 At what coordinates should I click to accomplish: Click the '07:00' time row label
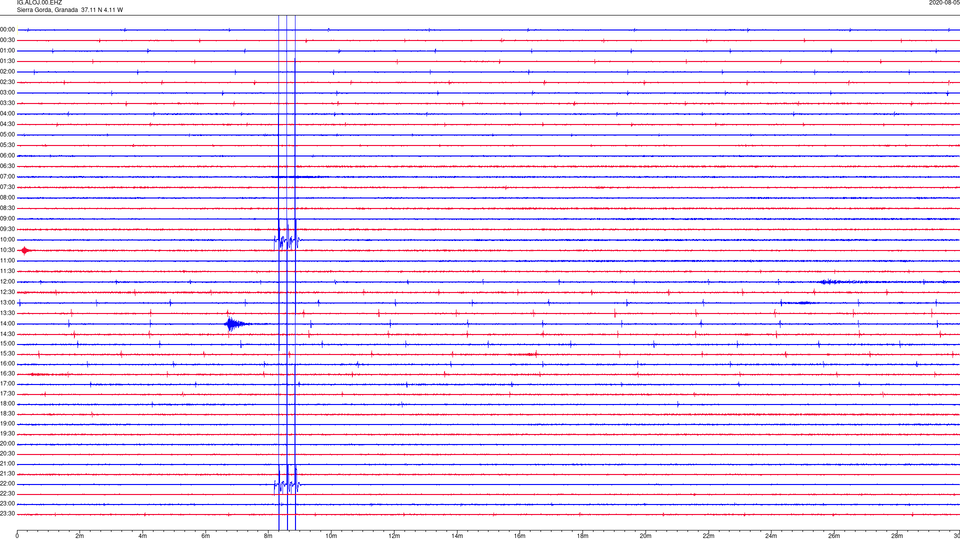click(8, 176)
